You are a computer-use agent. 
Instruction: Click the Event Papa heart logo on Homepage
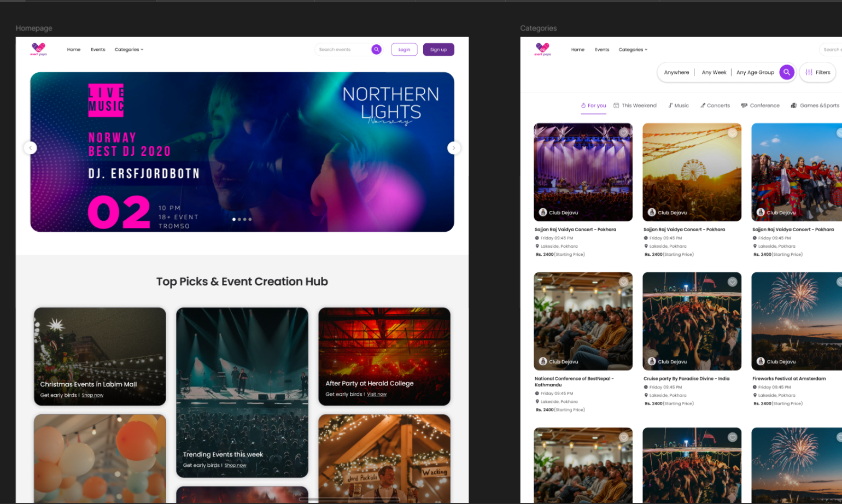(38, 49)
